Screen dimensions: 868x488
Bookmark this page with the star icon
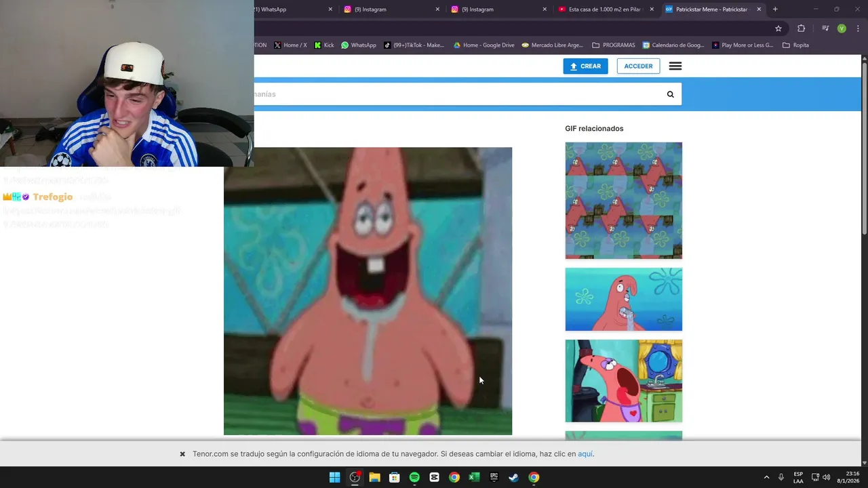[778, 28]
